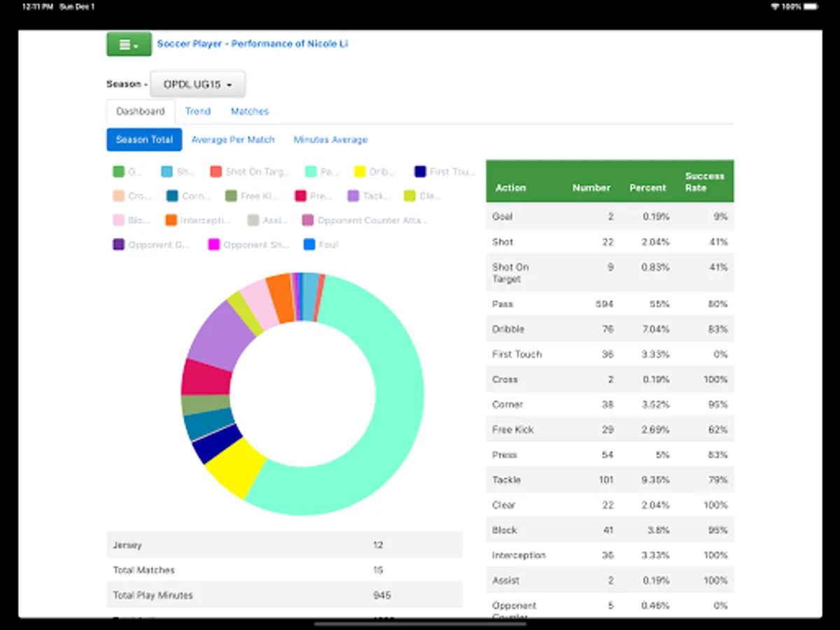The width and height of the screenshot is (840, 630).
Task: Toggle the Foul legend entry
Action: pos(320,244)
